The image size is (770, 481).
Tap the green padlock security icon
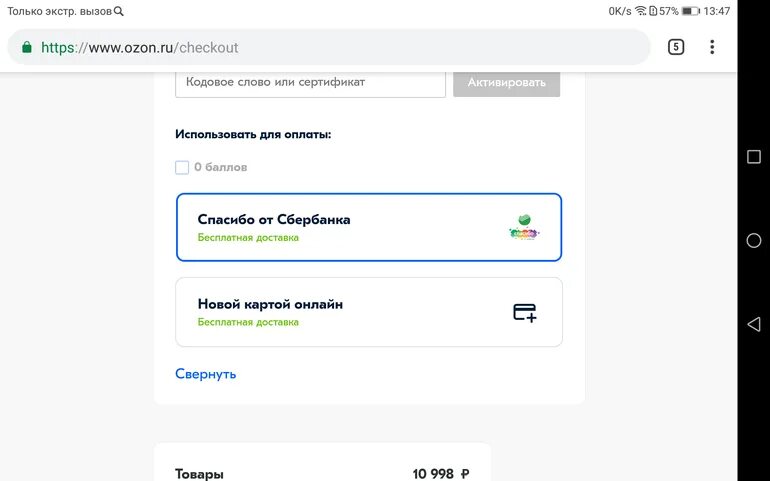point(27,47)
